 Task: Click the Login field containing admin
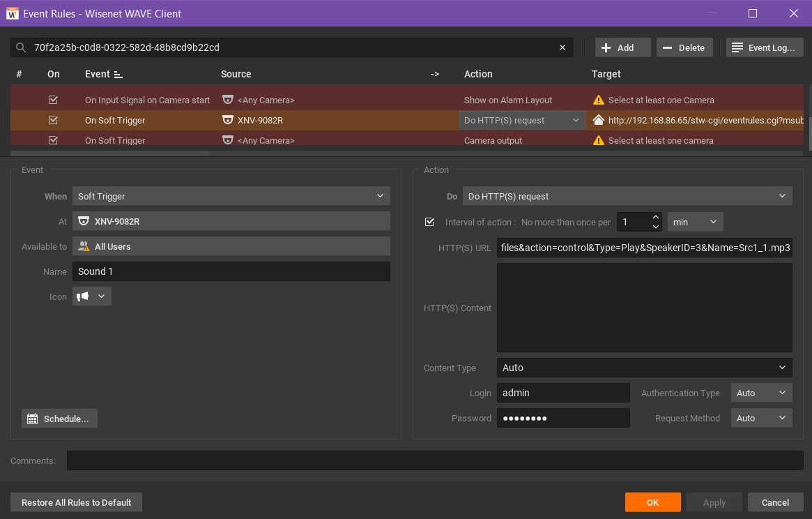563,393
